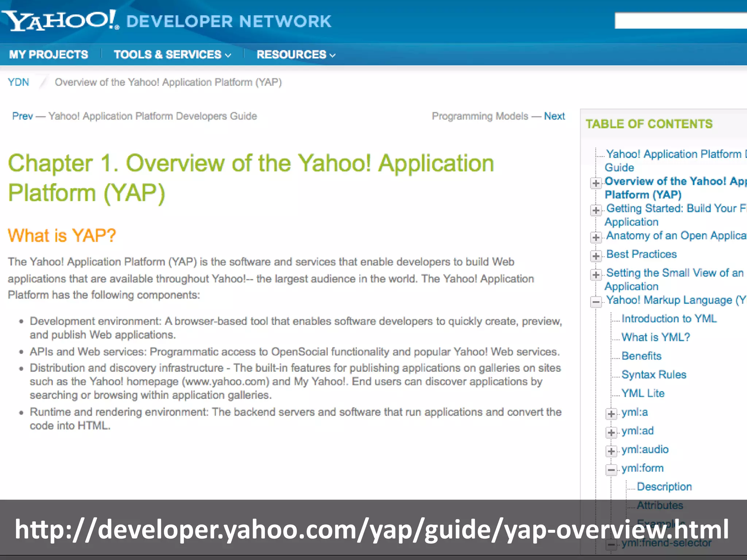747x560 pixels.
Task: Expand the yml:audio tree node
Action: (611, 451)
